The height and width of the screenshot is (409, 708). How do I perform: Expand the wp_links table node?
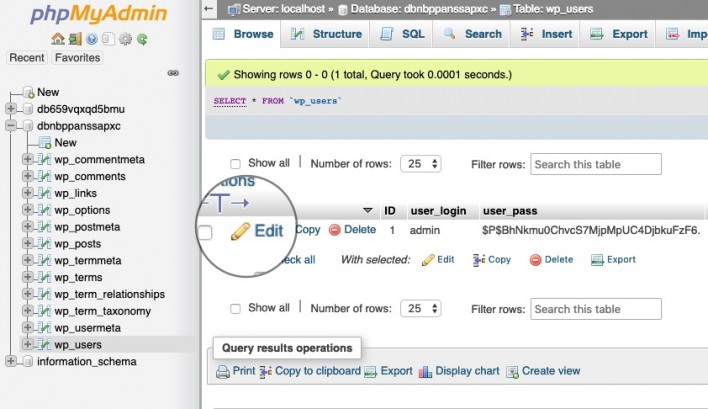(28, 193)
